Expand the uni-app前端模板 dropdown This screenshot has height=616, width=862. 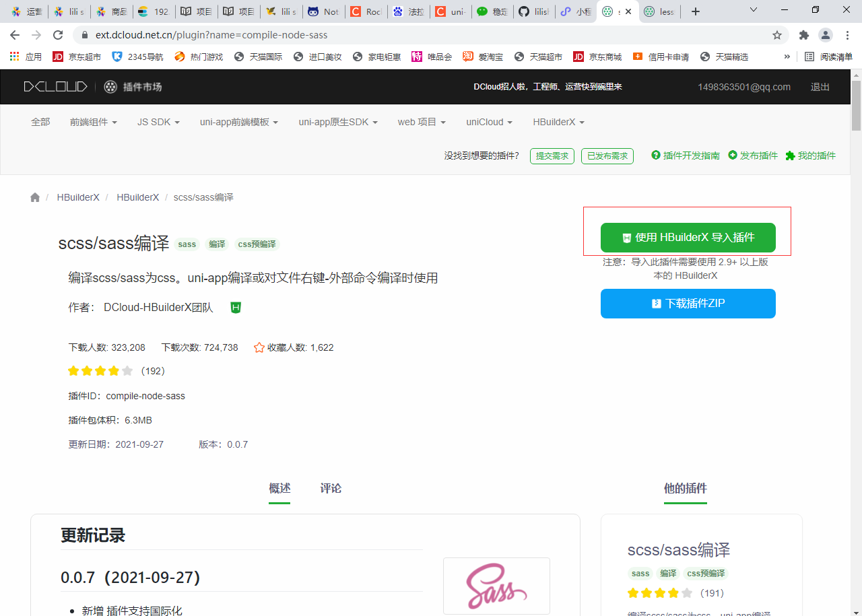239,122
